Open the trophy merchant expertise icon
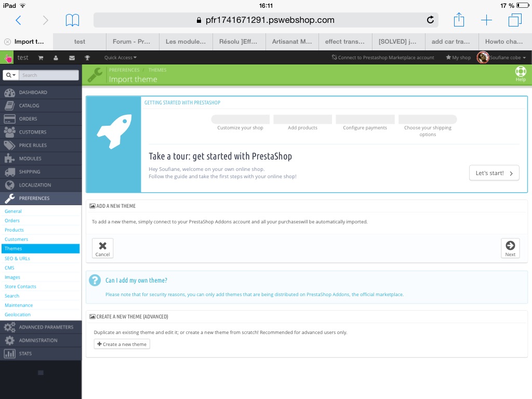 87,58
